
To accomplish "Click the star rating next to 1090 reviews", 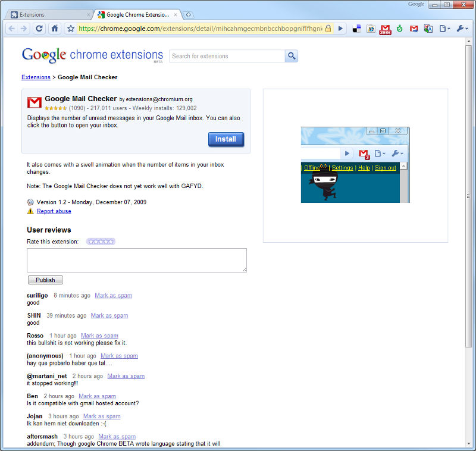I will click(x=55, y=108).
